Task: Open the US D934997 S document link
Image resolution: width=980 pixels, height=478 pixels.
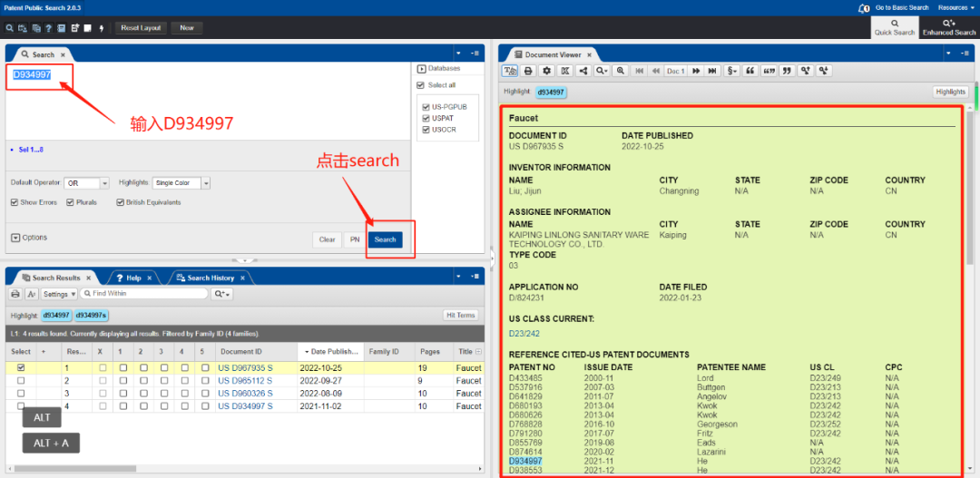Action: [245, 406]
